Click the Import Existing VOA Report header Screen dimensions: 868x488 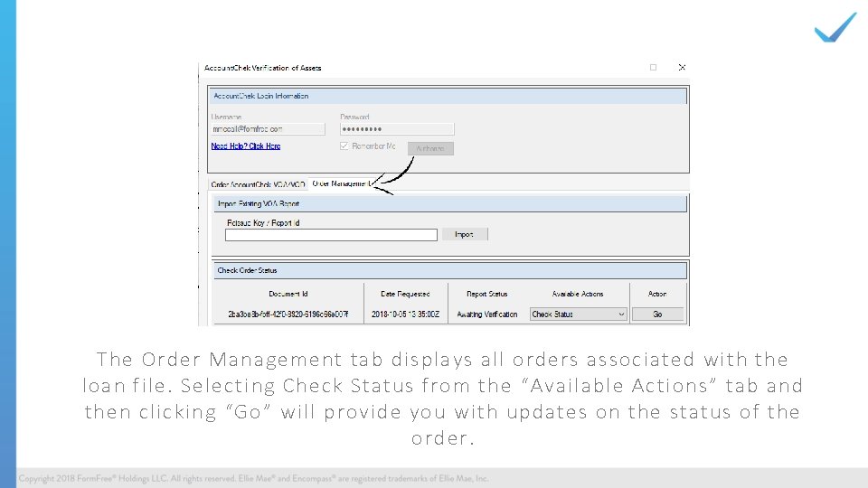coord(450,203)
